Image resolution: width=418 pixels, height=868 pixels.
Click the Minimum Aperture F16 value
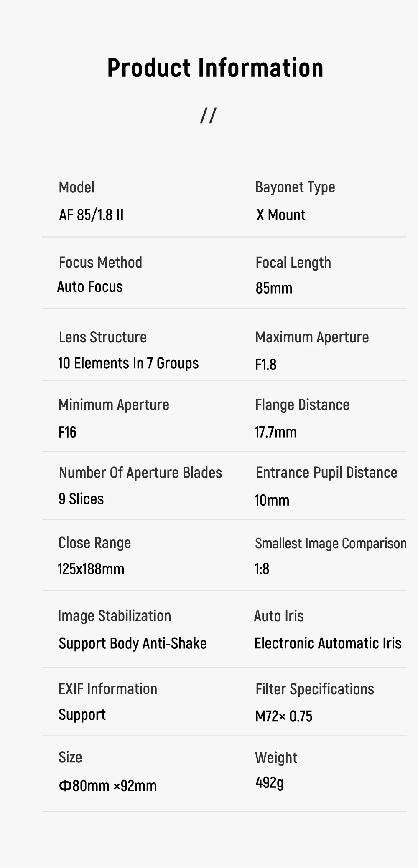click(67, 432)
